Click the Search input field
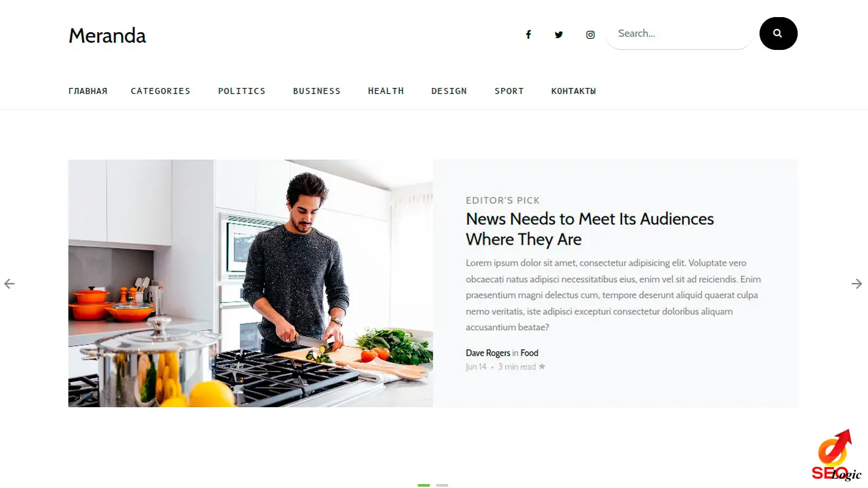This screenshot has height=488, width=868. pyautogui.click(x=679, y=34)
